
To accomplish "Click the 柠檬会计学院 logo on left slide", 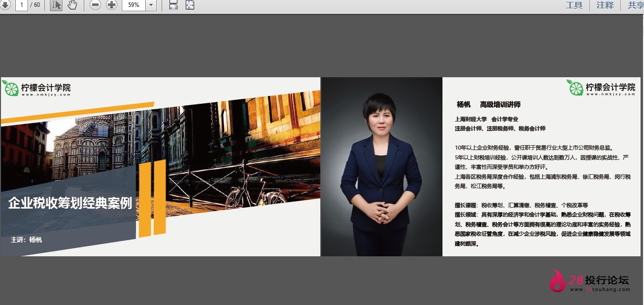I will pyautogui.click(x=37, y=88).
